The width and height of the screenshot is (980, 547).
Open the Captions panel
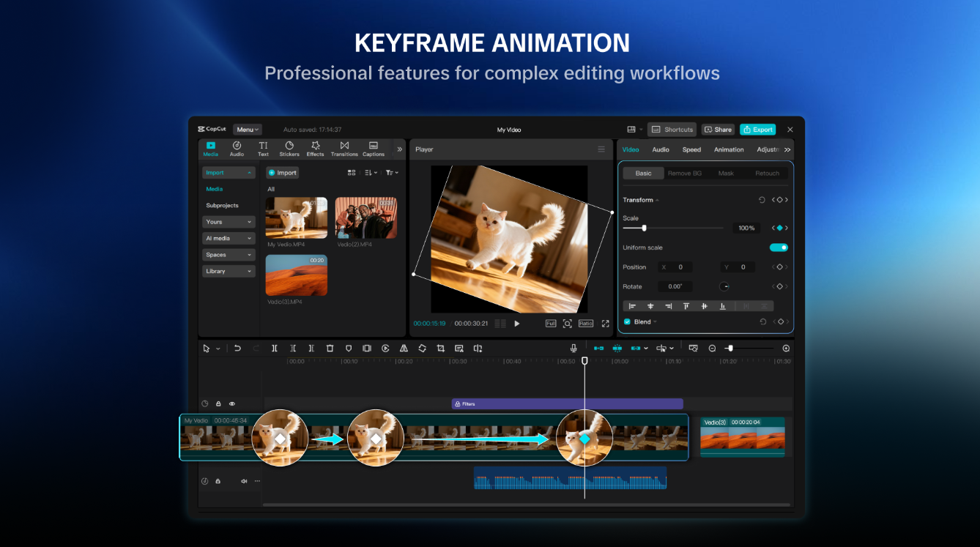[x=374, y=149]
